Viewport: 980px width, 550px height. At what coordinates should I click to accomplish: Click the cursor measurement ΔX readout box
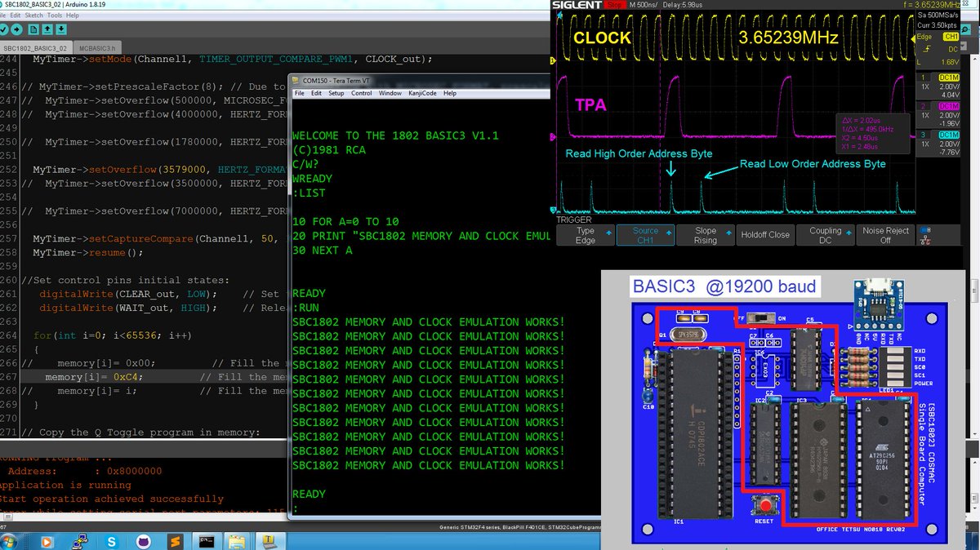tap(874, 133)
